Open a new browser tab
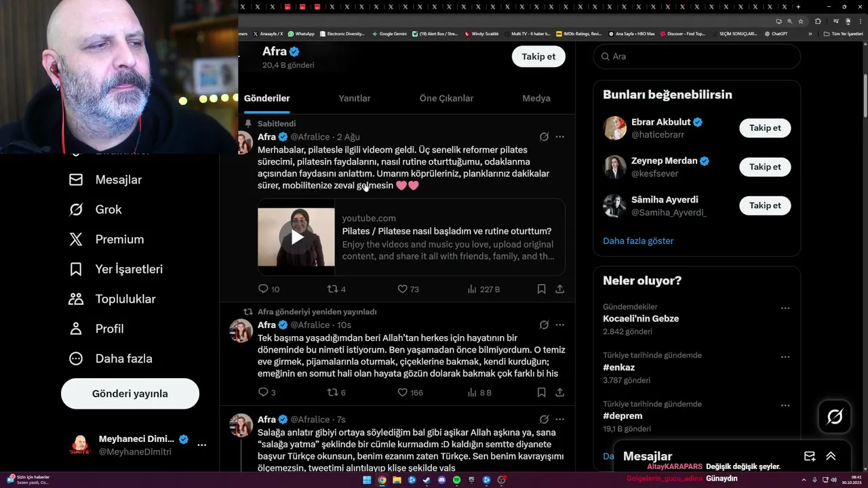The image size is (868, 488). pyautogui.click(x=798, y=7)
